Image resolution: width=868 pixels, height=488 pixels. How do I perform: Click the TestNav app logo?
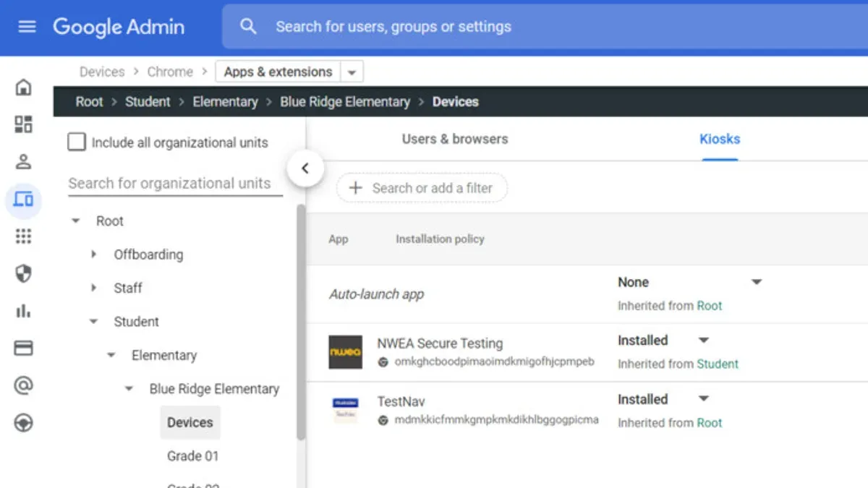[x=346, y=410]
